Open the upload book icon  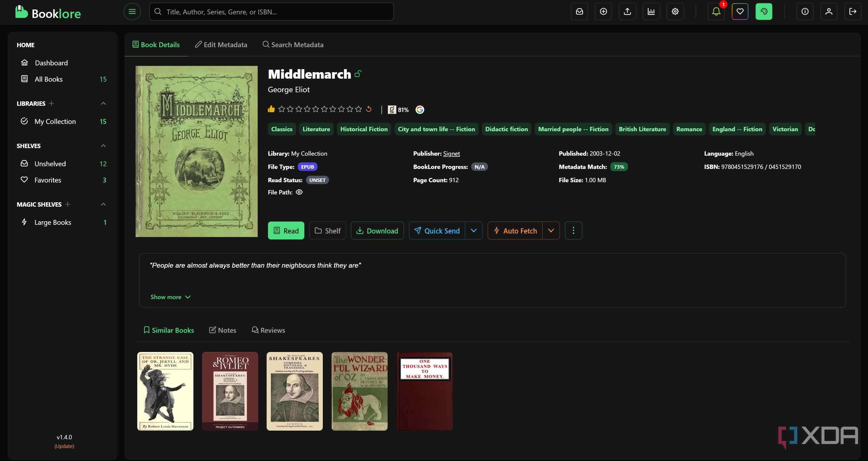click(627, 11)
